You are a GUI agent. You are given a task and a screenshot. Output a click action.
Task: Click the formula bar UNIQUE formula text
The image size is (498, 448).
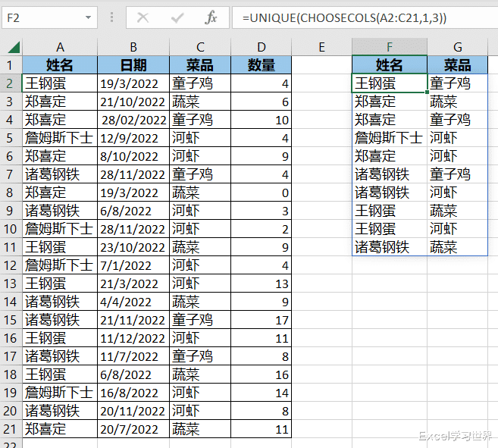[x=344, y=17]
